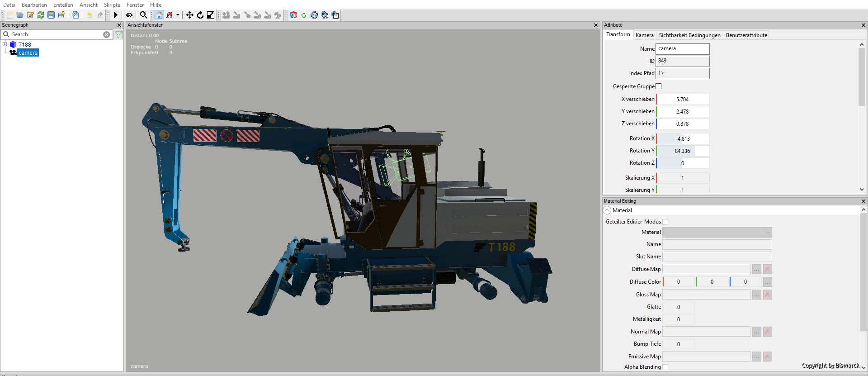Image resolution: width=868 pixels, height=376 pixels.
Task: Open the Datei menu
Action: point(9,5)
